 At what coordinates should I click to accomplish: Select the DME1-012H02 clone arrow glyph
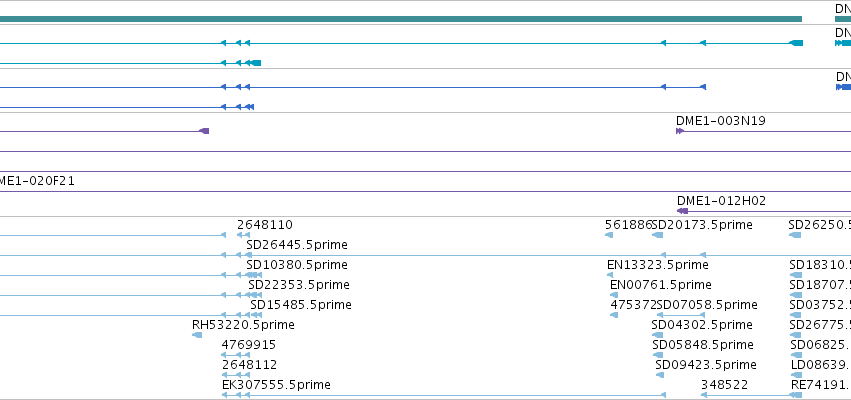click(x=682, y=211)
